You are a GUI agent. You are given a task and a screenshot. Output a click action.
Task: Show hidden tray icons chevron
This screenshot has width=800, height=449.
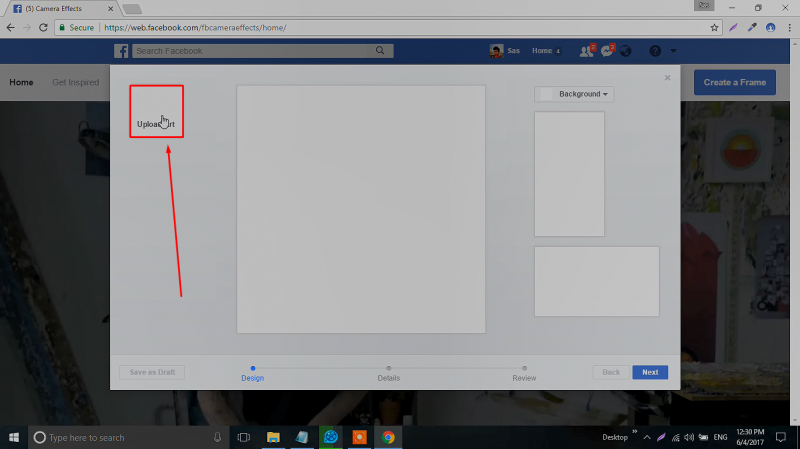pos(646,437)
